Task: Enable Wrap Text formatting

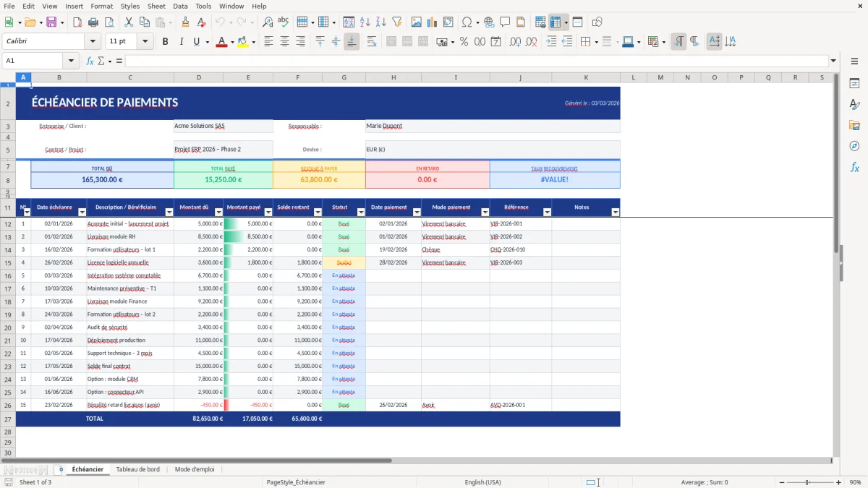Action: (372, 41)
